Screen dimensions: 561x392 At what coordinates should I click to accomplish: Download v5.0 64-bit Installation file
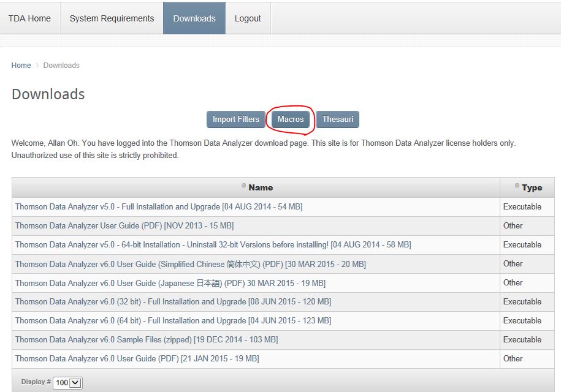coord(213,245)
